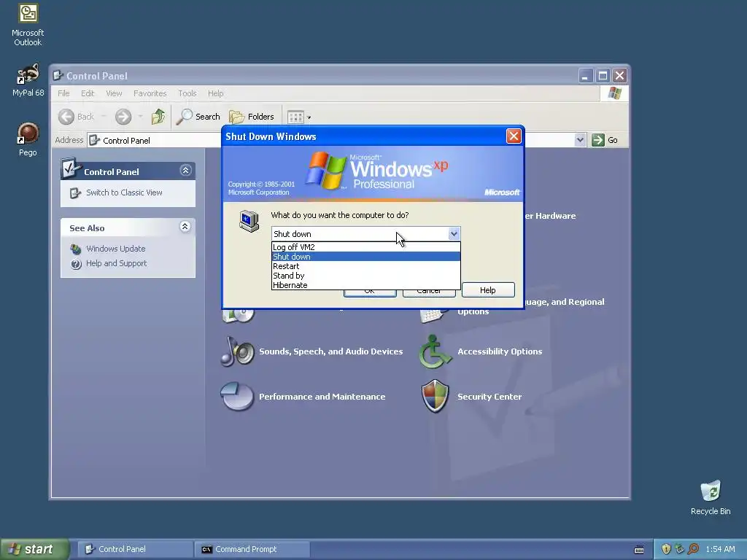The height and width of the screenshot is (560, 747).
Task: Select Log off VM2 option
Action: point(366,247)
